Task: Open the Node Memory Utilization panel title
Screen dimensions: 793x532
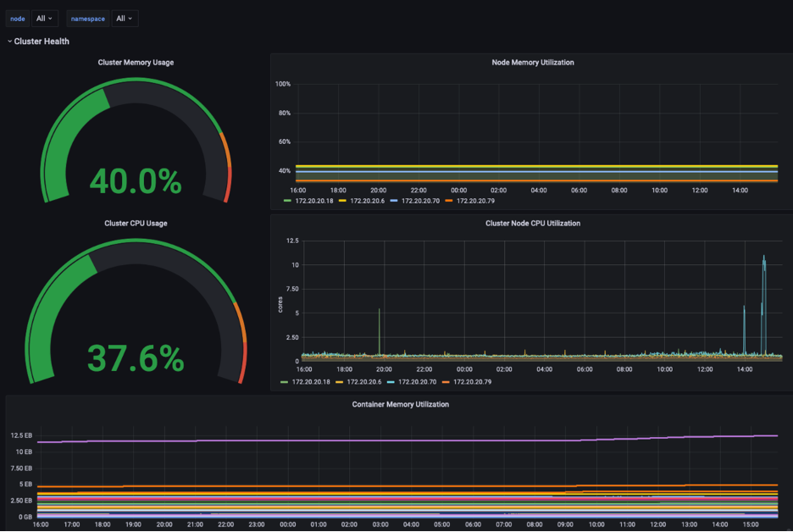Action: tap(533, 62)
